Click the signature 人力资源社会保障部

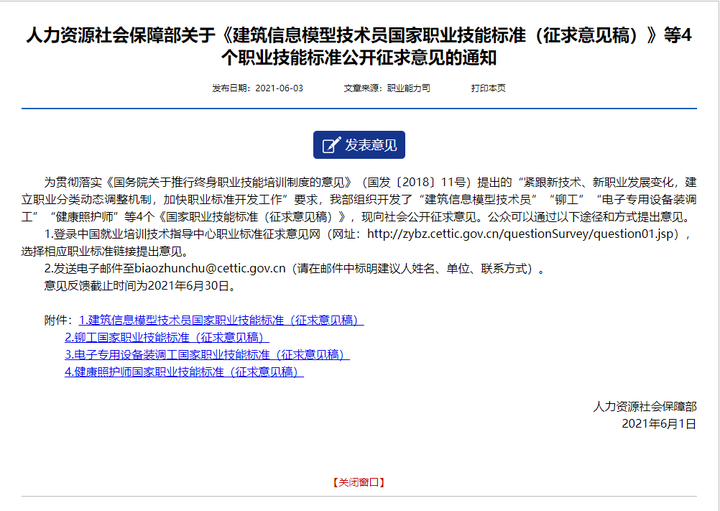[645, 406]
